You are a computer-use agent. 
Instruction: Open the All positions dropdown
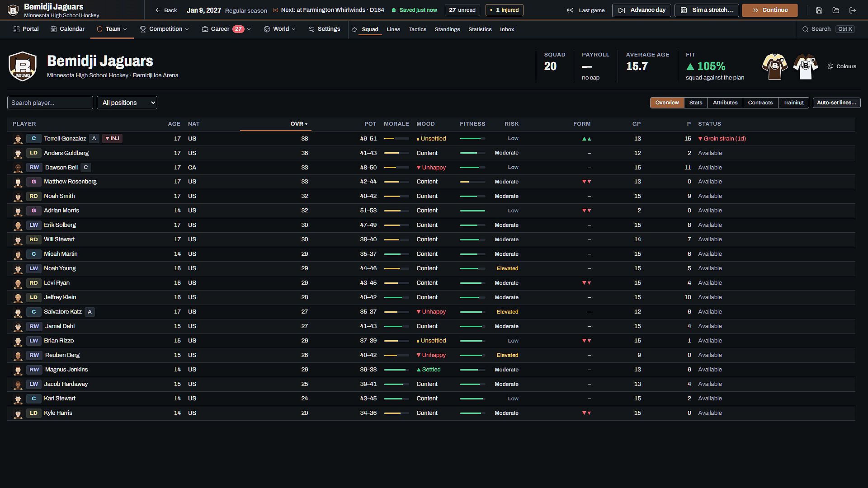127,103
